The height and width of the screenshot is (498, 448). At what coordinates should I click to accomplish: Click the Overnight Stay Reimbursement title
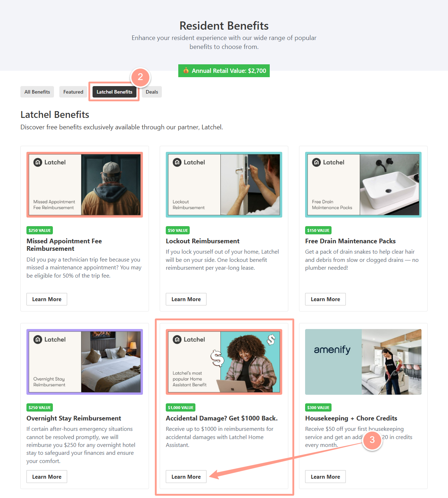[x=74, y=418]
